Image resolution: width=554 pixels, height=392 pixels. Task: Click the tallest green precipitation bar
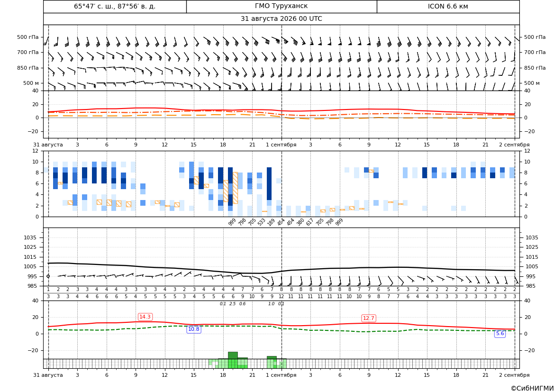point(233,355)
